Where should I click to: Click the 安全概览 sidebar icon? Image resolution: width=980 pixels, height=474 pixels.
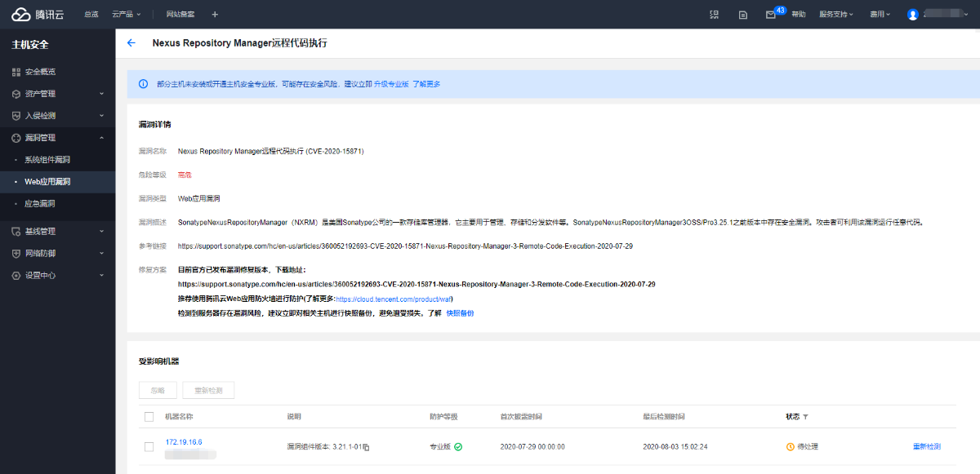click(16, 72)
